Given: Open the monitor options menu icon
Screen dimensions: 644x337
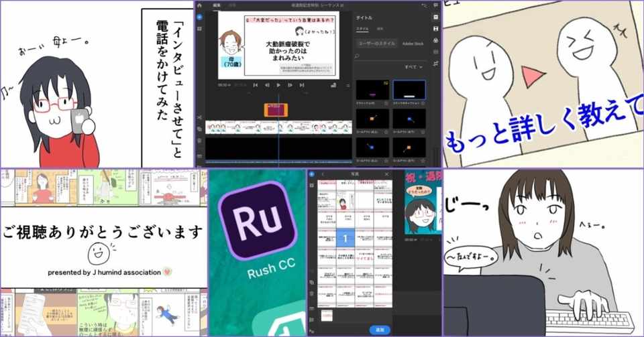Looking at the screenshot, I should (348, 85).
